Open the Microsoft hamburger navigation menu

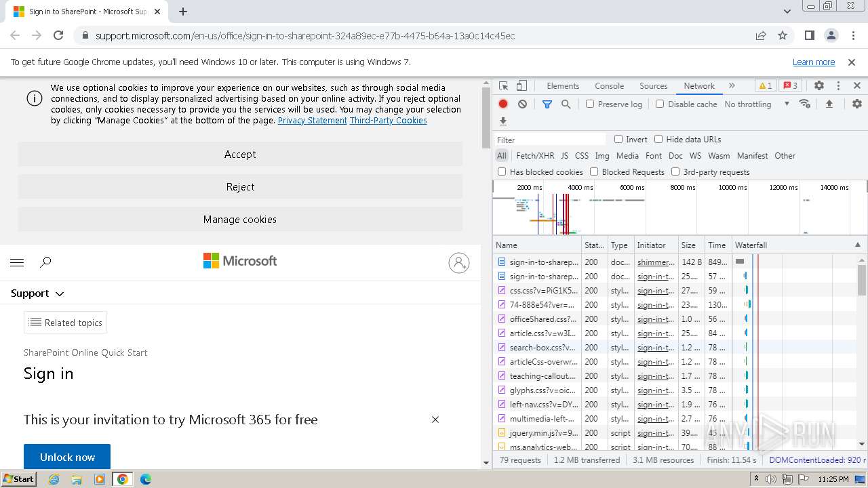tap(18, 262)
